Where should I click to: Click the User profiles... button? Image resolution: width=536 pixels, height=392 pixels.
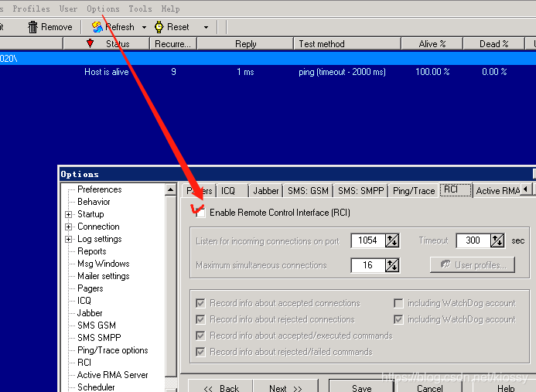click(x=473, y=265)
